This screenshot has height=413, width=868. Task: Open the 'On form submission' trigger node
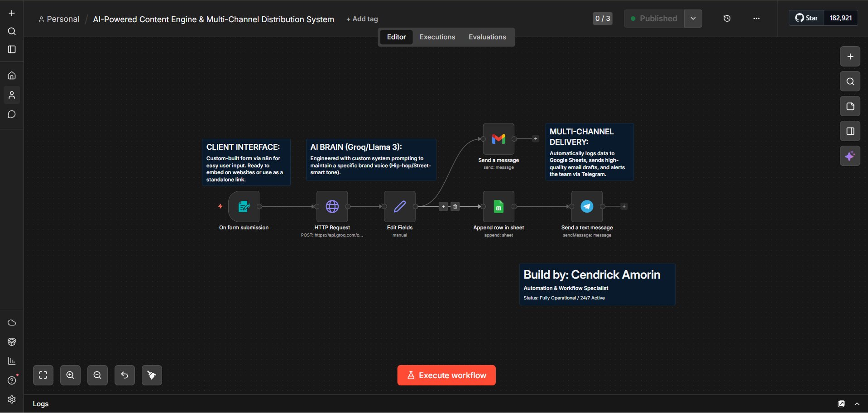(x=244, y=206)
